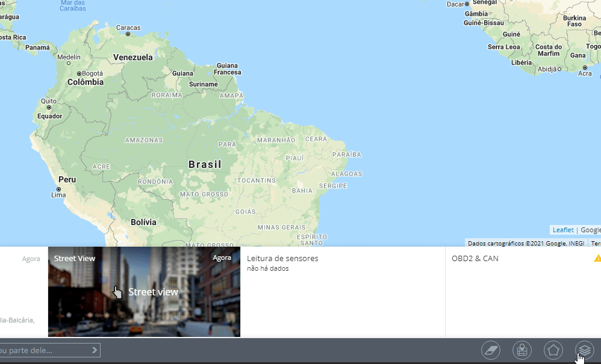The image size is (601, 364).
Task: Select the OBD2 & CAN panel title
Action: coord(475,258)
